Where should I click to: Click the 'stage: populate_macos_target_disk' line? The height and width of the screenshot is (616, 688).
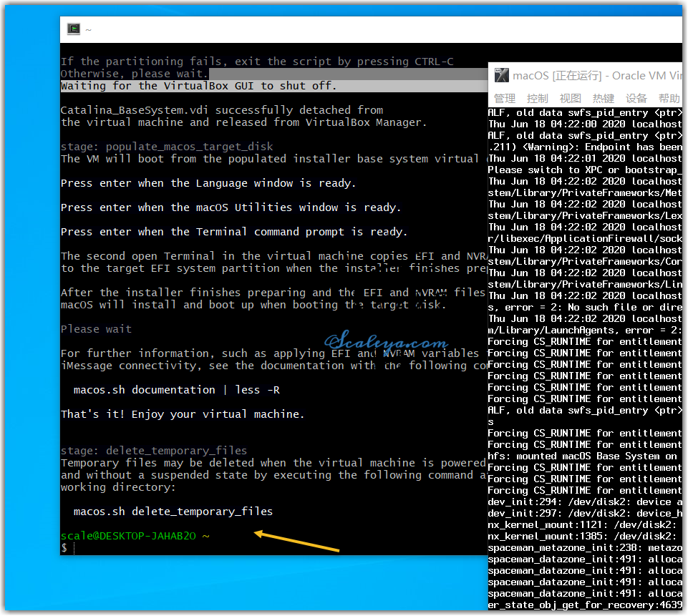point(166,147)
